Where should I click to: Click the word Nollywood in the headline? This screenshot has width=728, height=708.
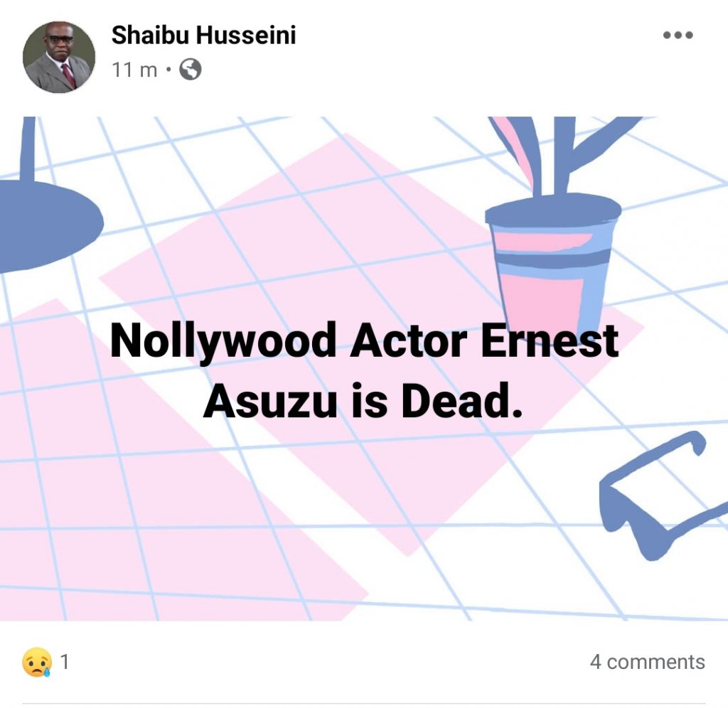(x=223, y=343)
